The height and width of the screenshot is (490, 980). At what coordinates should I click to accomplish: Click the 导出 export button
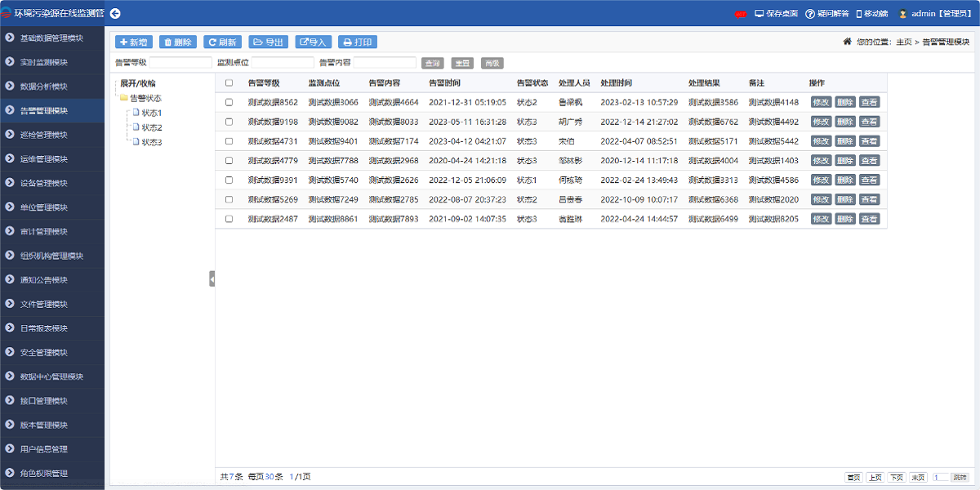point(268,42)
